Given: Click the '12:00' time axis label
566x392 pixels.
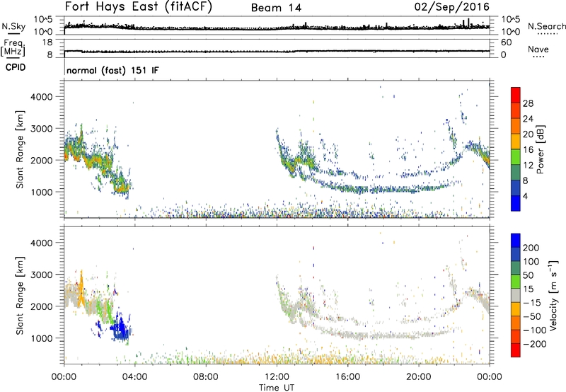Looking at the screenshot, I should pos(277,377).
